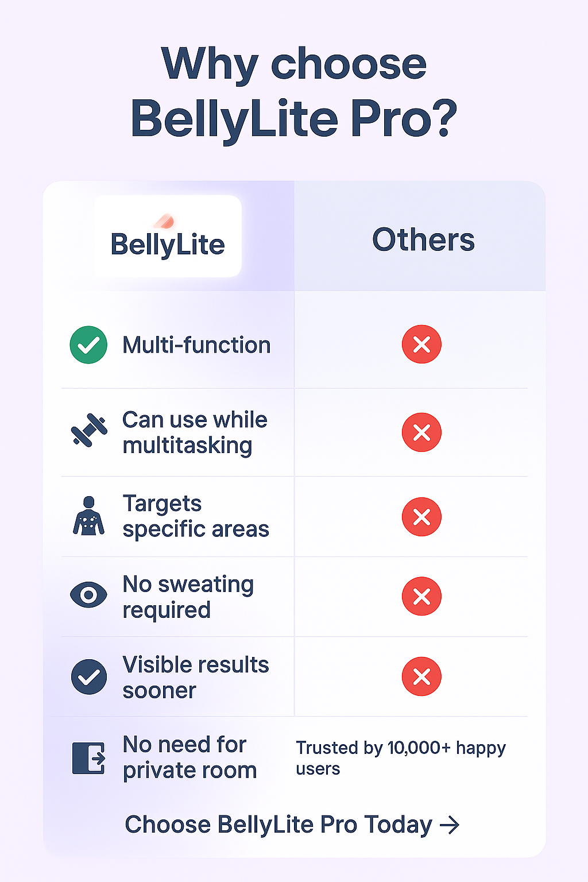This screenshot has width=588, height=882.
Task: Click the red X in No sweating row
Action: point(421,596)
